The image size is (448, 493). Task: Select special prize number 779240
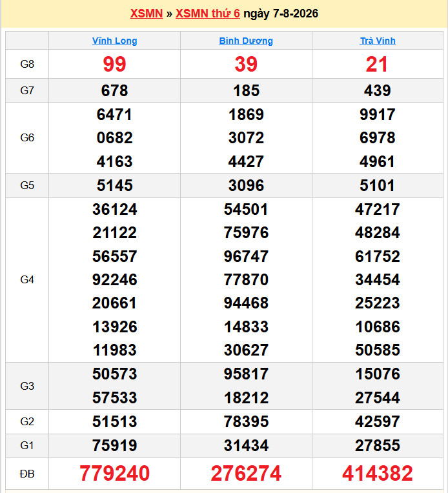[x=114, y=474]
